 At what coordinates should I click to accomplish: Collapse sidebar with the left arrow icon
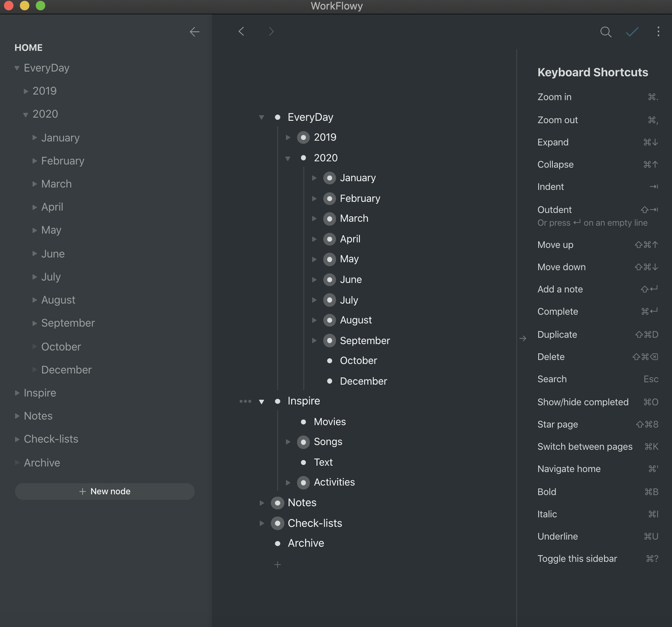(x=194, y=32)
